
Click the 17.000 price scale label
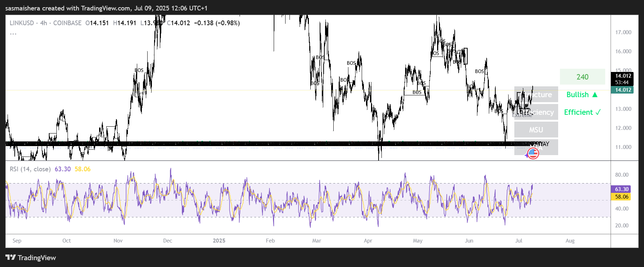[623, 32]
